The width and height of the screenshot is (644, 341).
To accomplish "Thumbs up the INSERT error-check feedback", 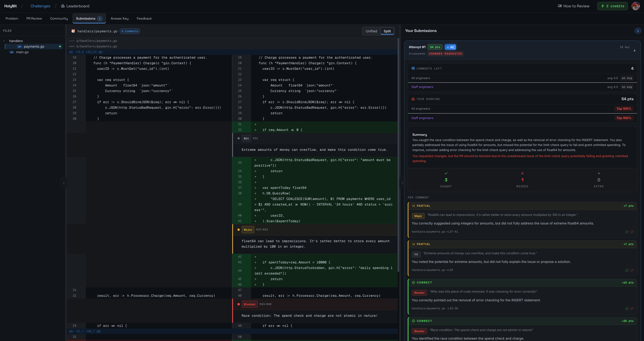I will [627, 309].
